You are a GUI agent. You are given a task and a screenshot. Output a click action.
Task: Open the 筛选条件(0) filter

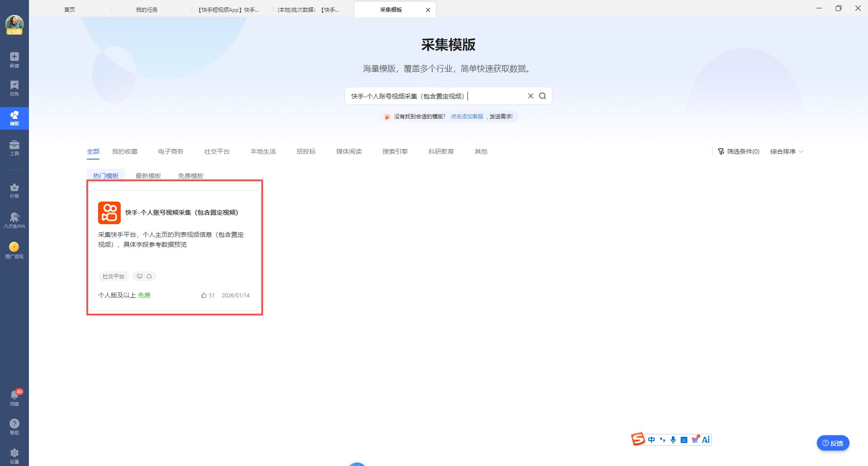[x=739, y=151]
